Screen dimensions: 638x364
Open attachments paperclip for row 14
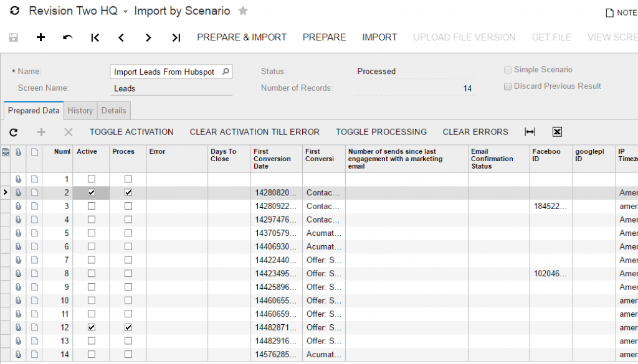click(x=18, y=354)
